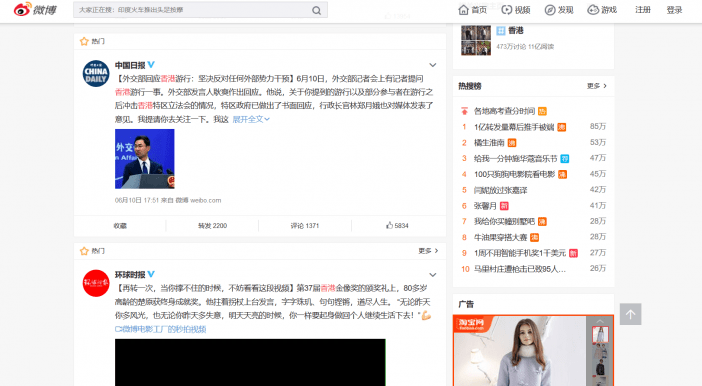
Task: Open the 香港 topic title
Action: click(x=516, y=30)
